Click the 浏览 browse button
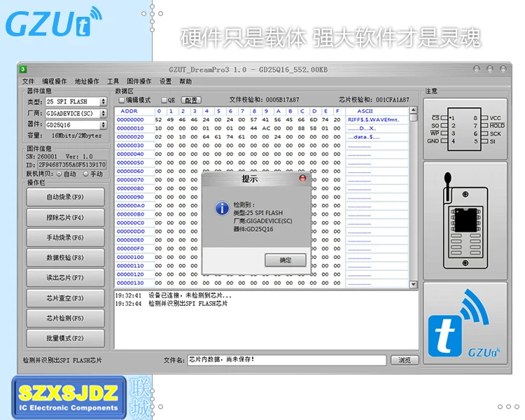The image size is (525, 420). point(405,360)
